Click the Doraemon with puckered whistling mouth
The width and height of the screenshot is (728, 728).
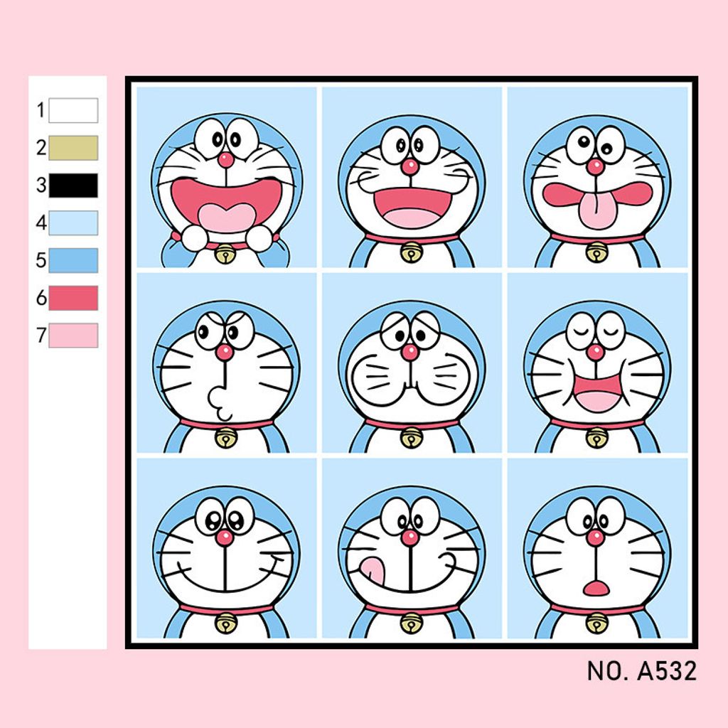click(227, 363)
